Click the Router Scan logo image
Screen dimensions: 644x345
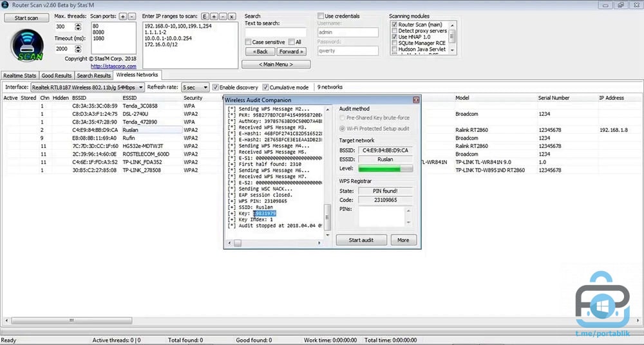(27, 45)
